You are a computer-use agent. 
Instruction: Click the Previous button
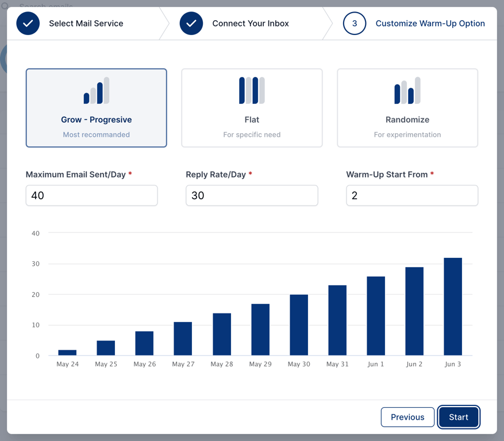pos(407,417)
